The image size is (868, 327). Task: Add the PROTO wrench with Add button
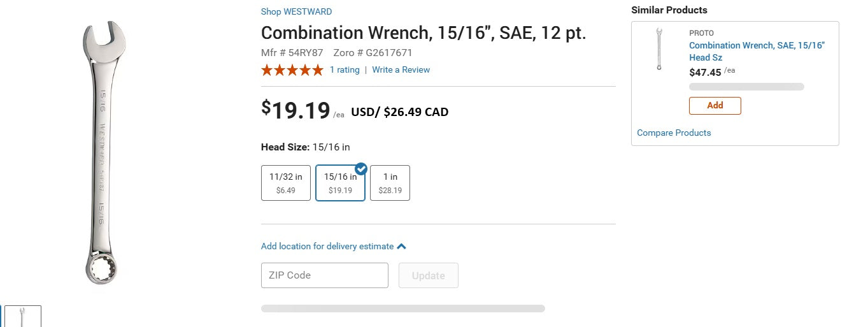point(715,106)
